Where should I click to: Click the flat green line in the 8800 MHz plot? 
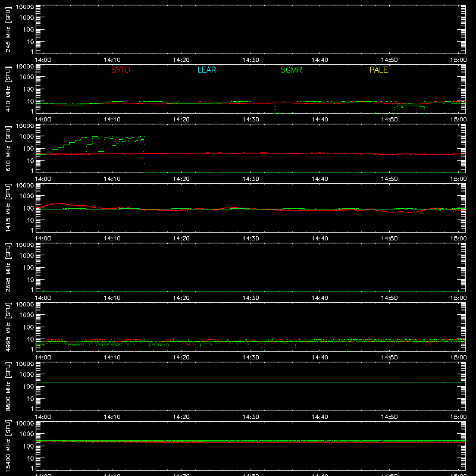[x=250, y=383]
